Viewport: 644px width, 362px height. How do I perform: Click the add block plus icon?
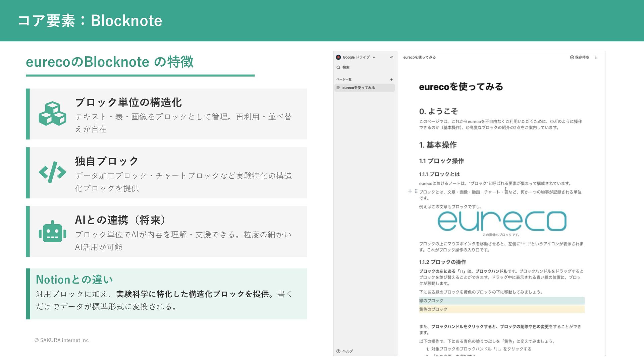[x=410, y=191]
